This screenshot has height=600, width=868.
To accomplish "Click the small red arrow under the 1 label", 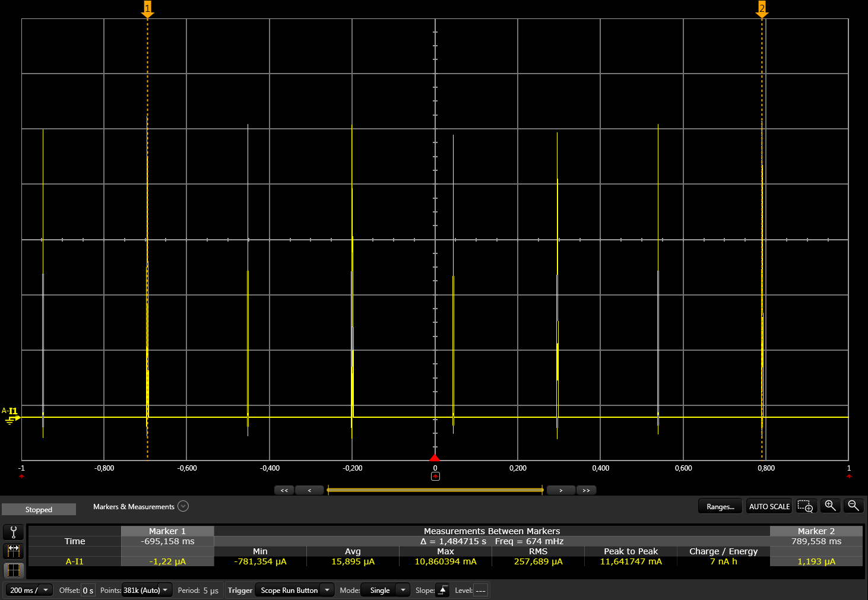I will 849,476.
